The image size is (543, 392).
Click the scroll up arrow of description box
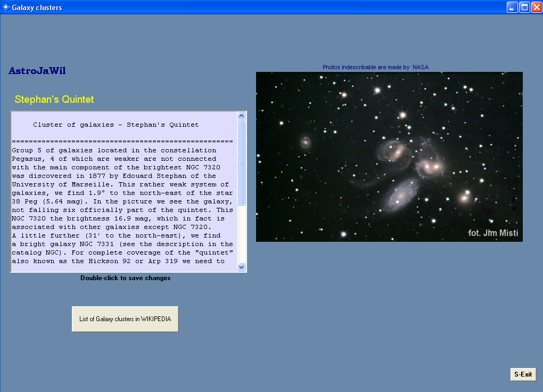point(241,116)
